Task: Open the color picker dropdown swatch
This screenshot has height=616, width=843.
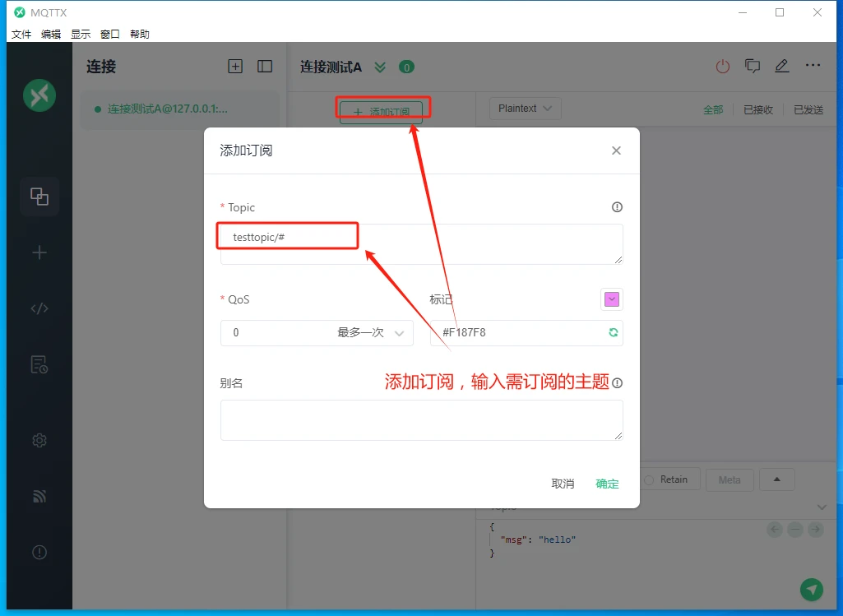Action: [x=612, y=299]
